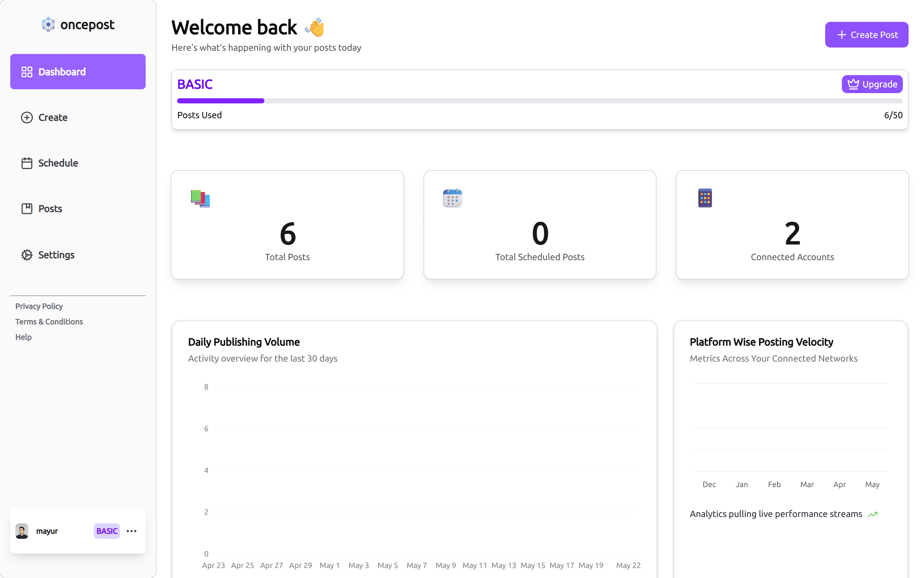Click the Welcome back heading

coord(234,27)
